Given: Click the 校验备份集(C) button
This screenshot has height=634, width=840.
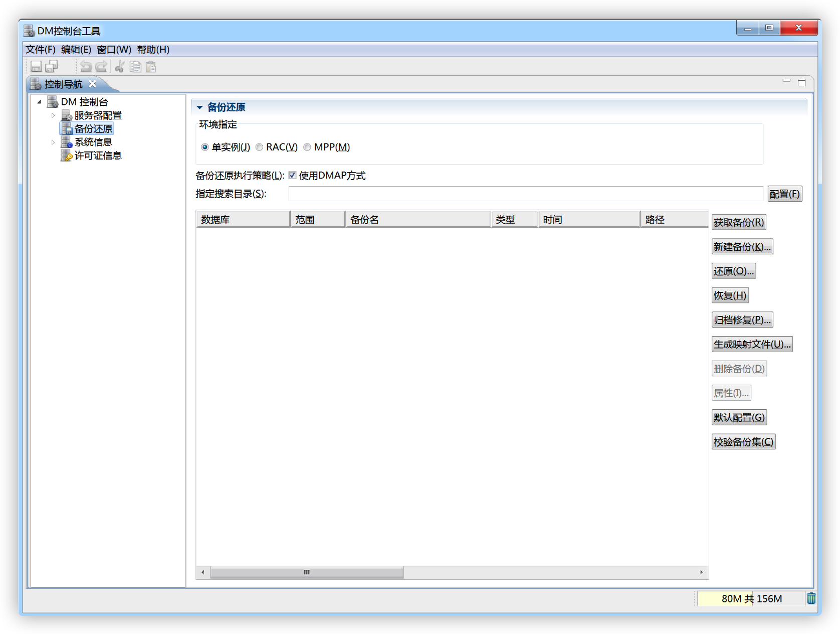Looking at the screenshot, I should (744, 442).
